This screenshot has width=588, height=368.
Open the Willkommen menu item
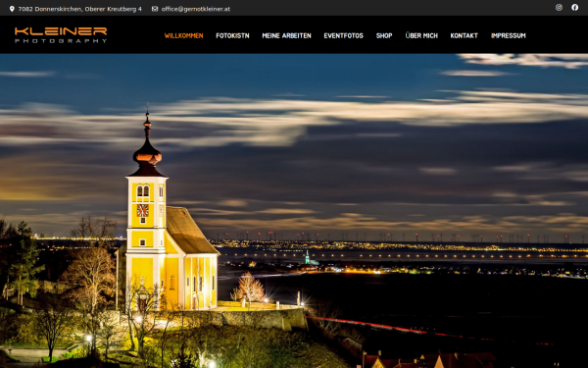[184, 35]
